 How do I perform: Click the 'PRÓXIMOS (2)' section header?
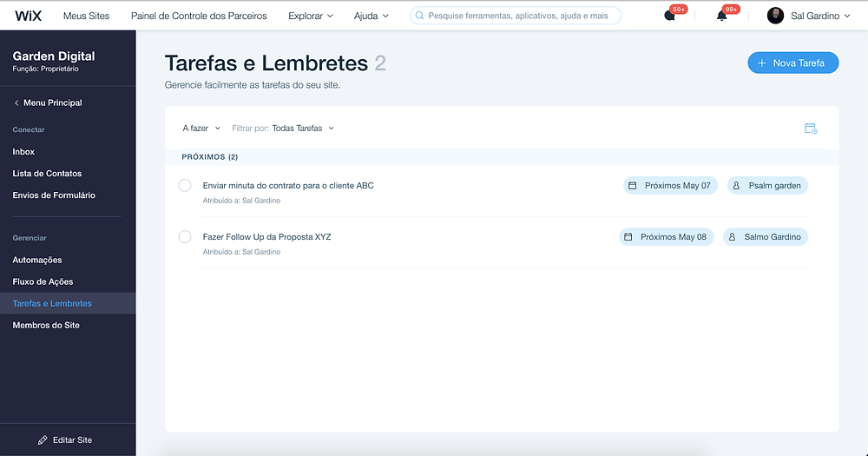coord(210,157)
